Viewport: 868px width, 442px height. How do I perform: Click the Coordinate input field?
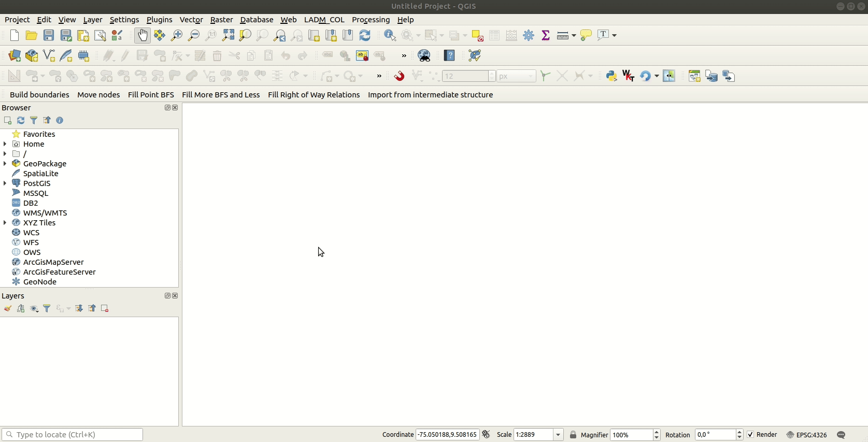tap(447, 435)
